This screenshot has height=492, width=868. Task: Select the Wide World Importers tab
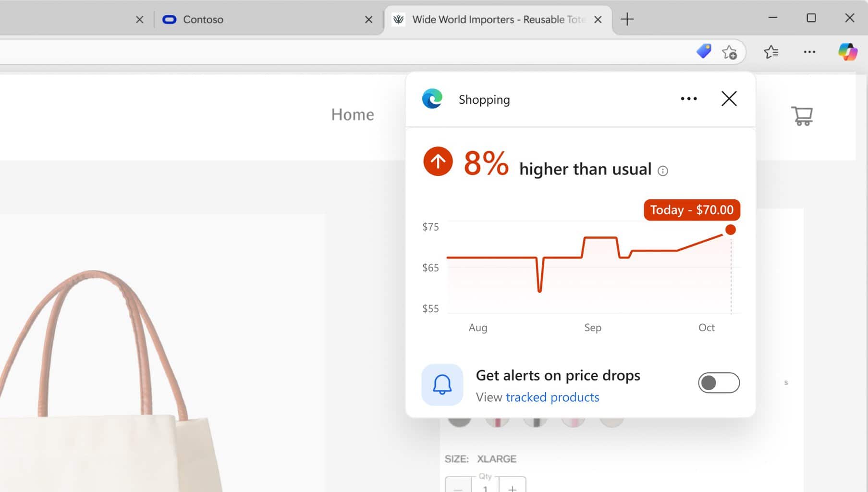pos(498,20)
